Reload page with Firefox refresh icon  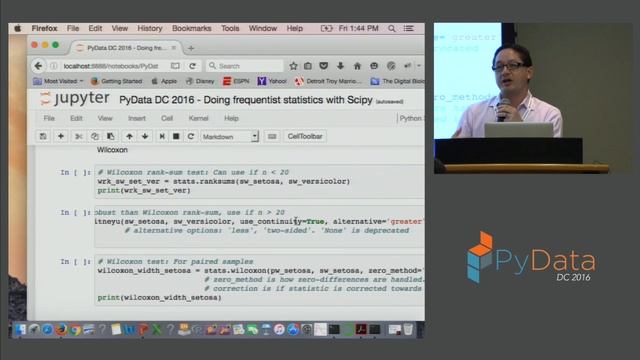192,66
